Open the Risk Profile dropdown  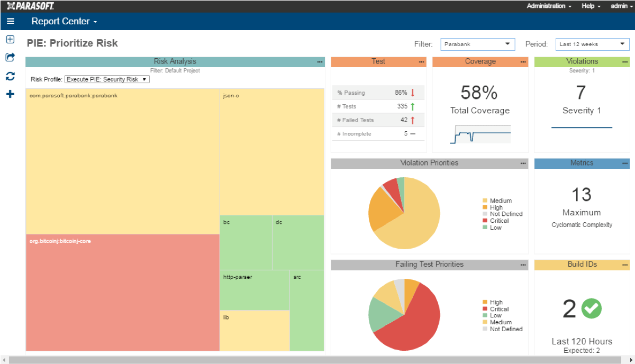point(107,79)
